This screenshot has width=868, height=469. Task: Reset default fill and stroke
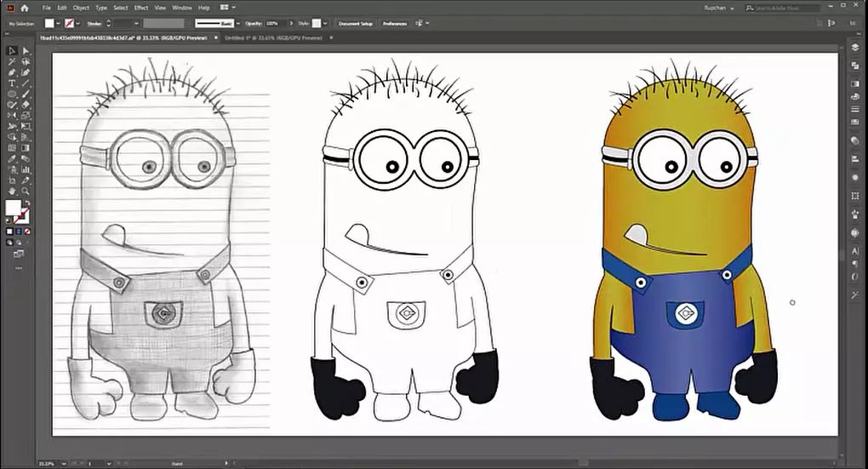9,221
